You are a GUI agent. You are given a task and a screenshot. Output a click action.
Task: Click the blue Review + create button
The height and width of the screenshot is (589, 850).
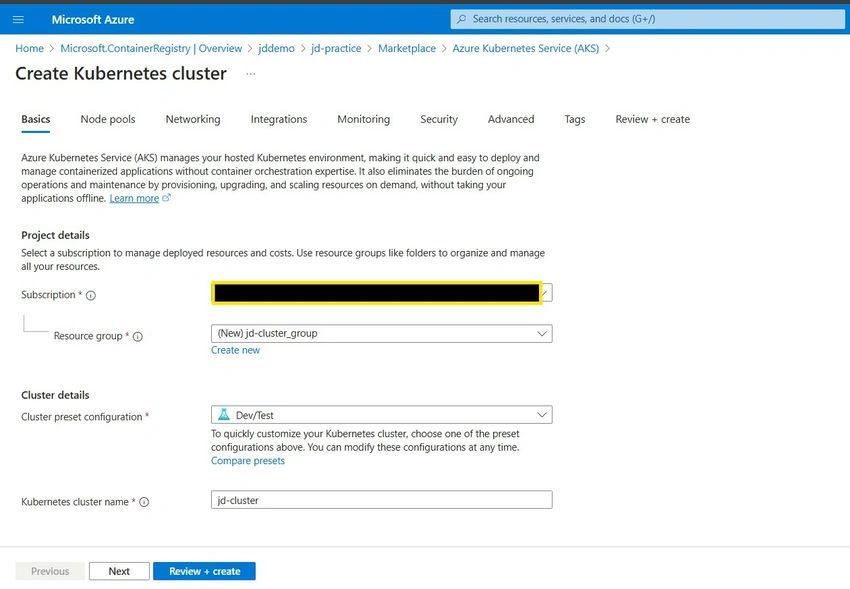click(204, 571)
